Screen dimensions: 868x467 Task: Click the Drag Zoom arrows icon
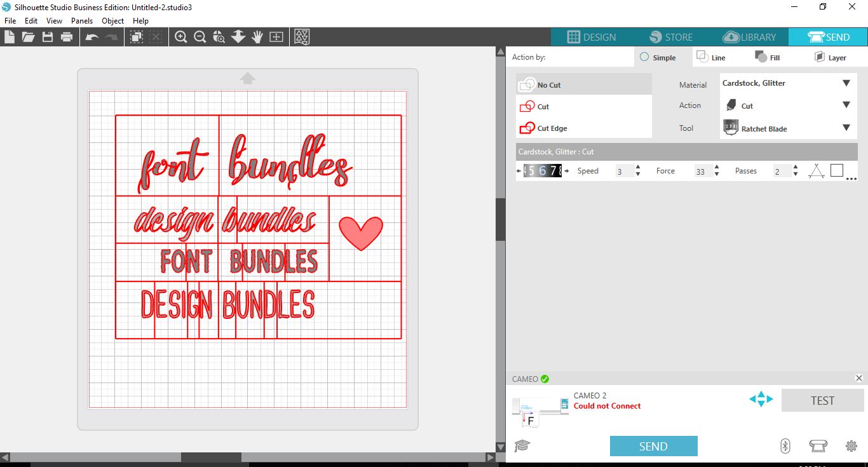pos(238,37)
